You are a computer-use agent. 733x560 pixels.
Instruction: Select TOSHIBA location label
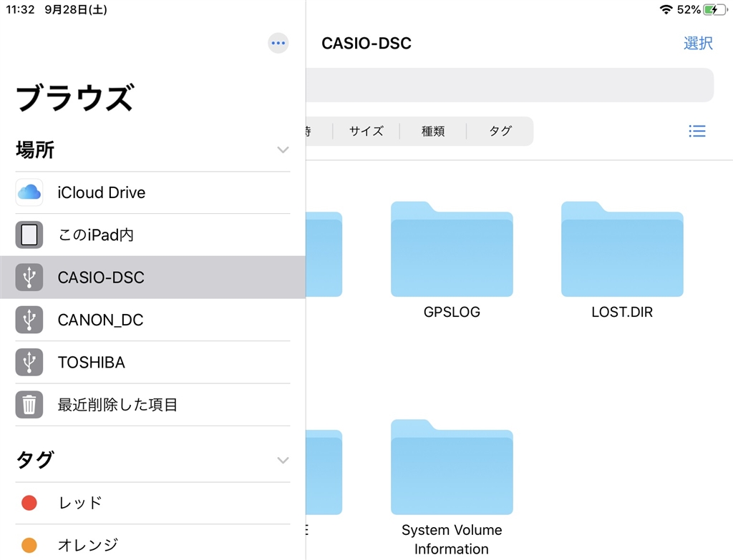coord(91,363)
